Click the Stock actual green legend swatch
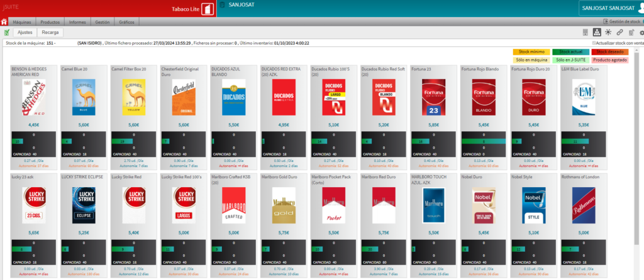 (x=570, y=52)
